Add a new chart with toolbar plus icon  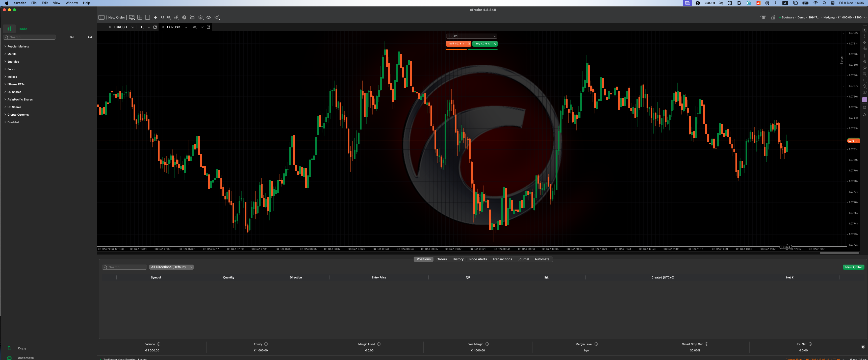(155, 17)
